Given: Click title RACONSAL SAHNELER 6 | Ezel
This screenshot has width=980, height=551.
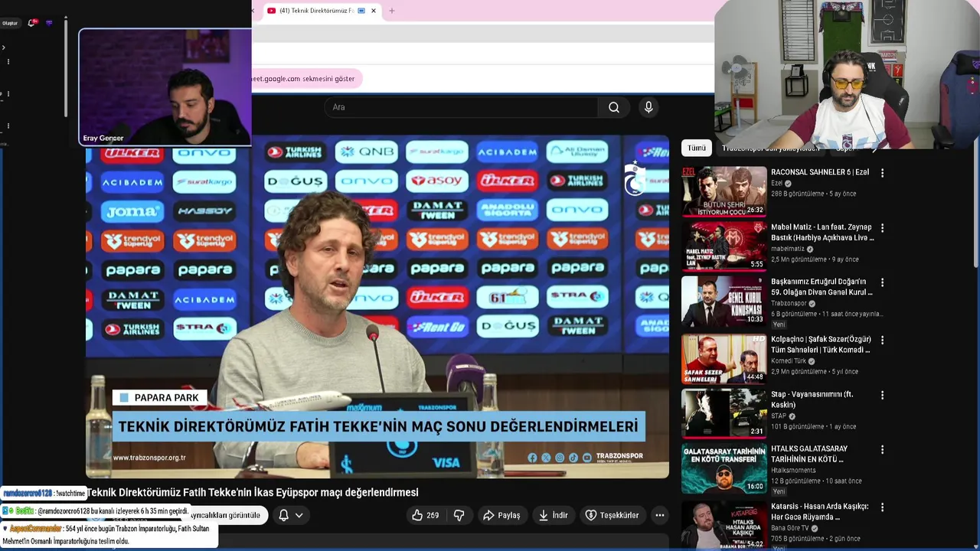Looking at the screenshot, I should pos(820,172).
